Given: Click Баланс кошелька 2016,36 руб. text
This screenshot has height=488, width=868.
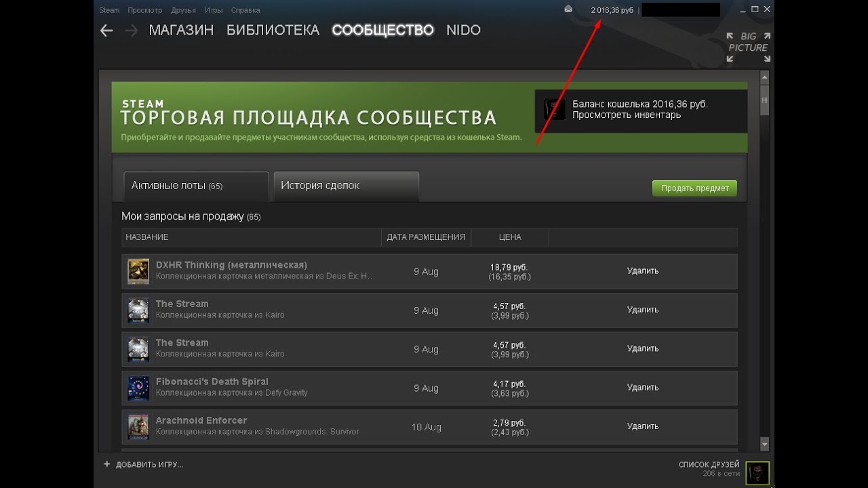Looking at the screenshot, I should [x=640, y=104].
